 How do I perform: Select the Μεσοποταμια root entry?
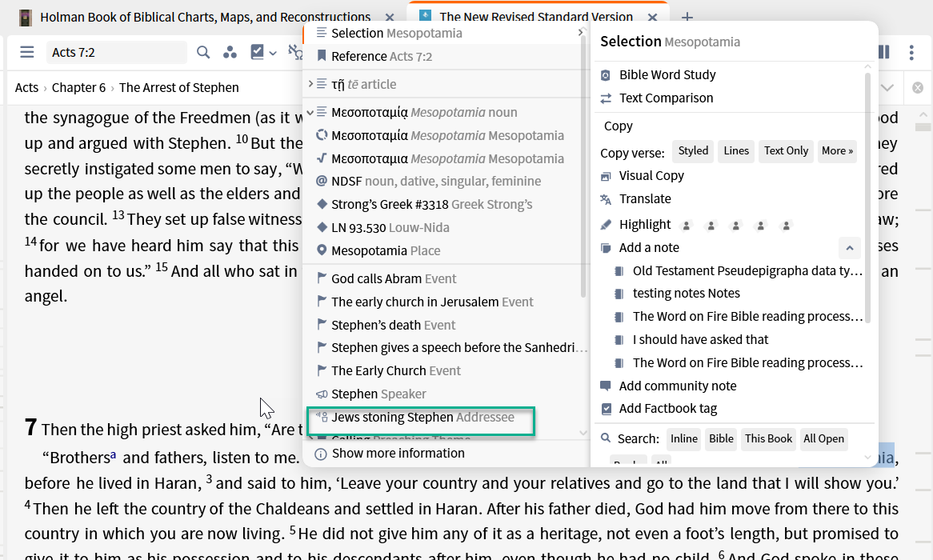tap(445, 159)
